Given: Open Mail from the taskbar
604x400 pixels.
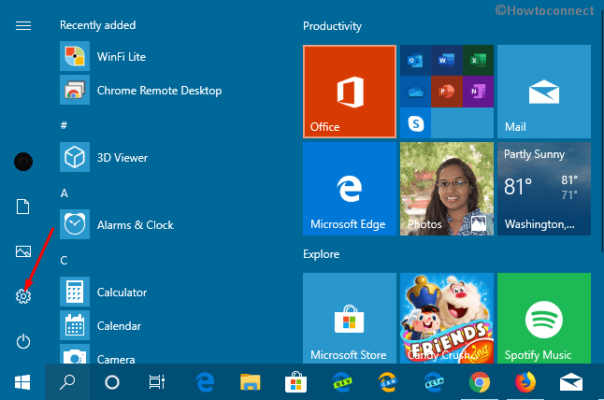Looking at the screenshot, I should coord(571,382).
